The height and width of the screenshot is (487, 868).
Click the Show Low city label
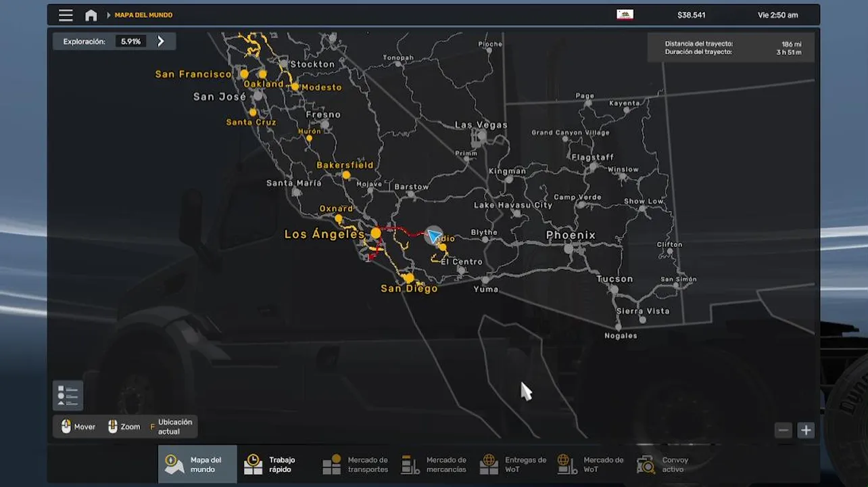644,202
